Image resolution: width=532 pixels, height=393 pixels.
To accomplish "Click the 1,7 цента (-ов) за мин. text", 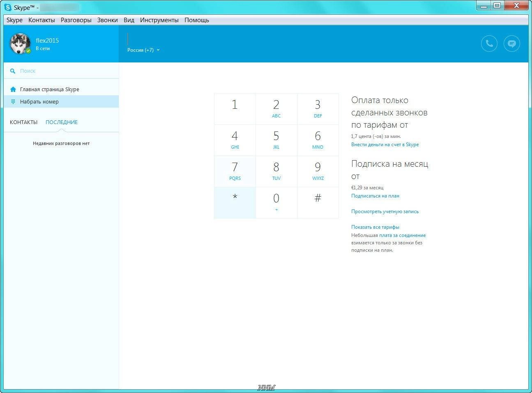I will 376,136.
